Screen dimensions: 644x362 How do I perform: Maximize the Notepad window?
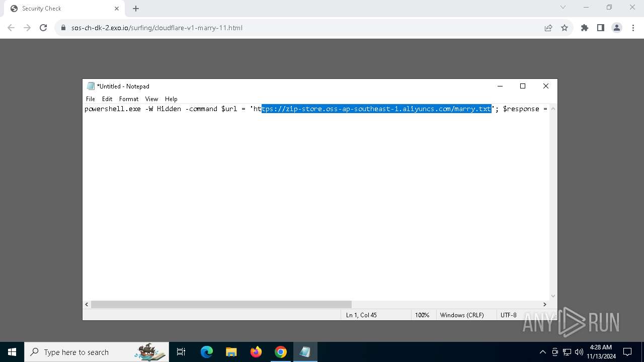[523, 86]
